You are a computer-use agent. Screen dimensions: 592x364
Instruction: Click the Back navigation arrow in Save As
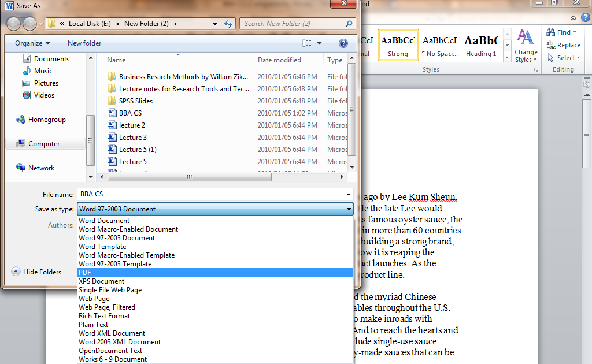point(14,24)
